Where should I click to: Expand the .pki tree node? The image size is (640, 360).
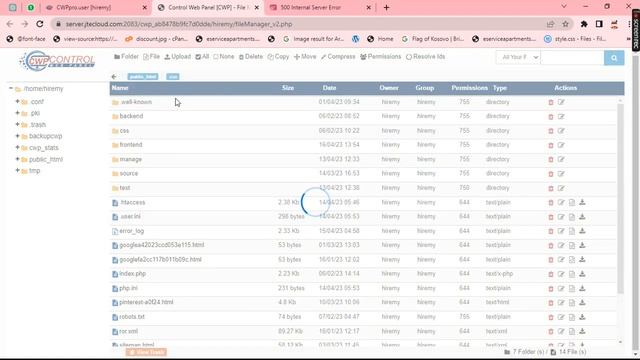tap(17, 113)
